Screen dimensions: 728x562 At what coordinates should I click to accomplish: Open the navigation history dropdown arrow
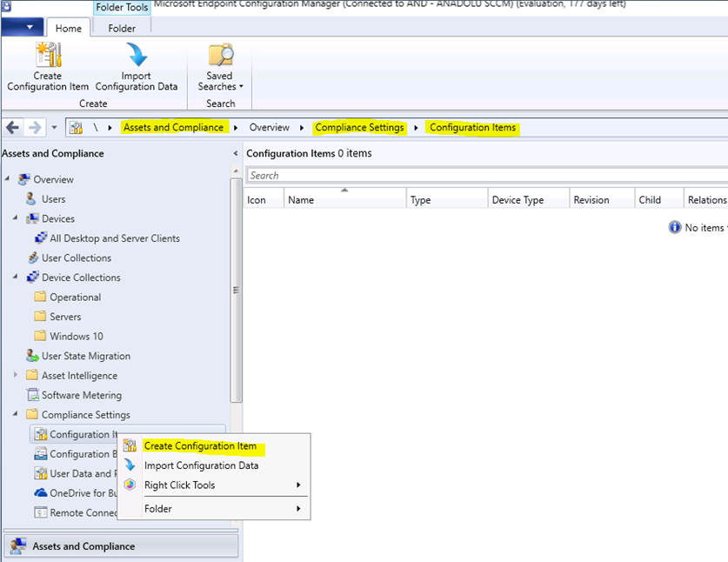pos(54,127)
